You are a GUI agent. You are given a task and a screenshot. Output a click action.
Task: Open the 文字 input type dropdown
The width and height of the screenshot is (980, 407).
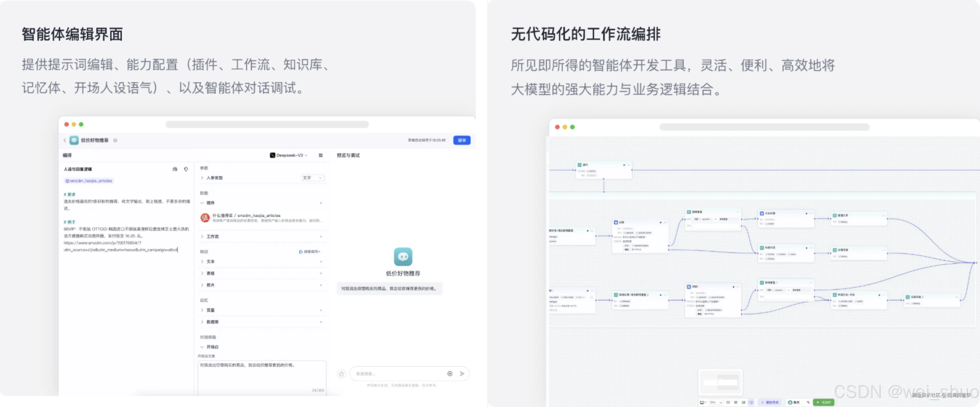[313, 178]
